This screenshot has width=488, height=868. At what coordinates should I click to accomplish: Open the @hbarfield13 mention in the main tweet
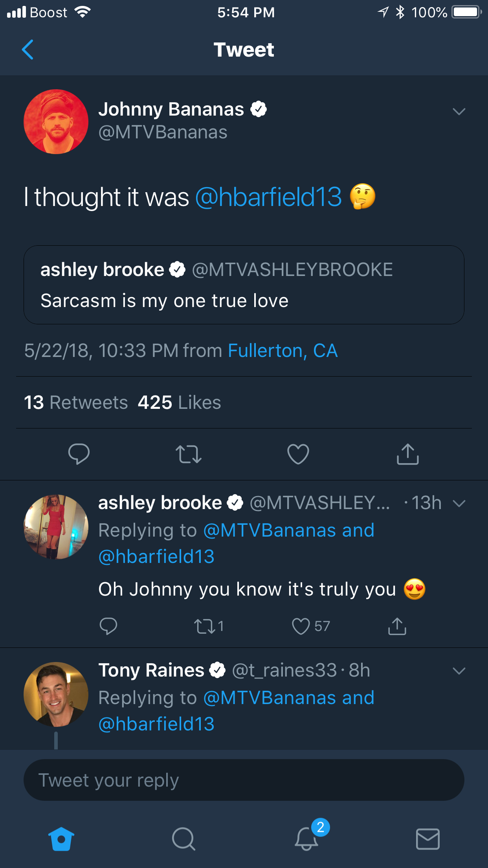269,197
